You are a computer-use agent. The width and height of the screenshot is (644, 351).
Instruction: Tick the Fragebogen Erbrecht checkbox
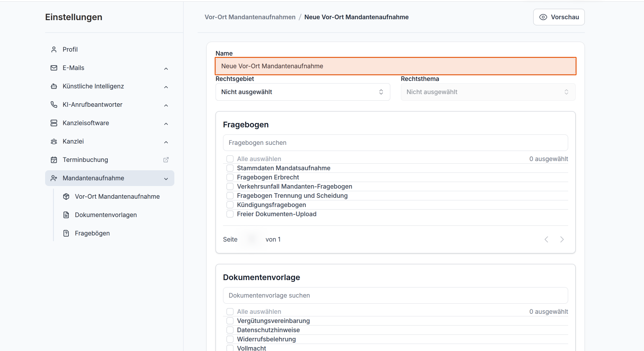tap(230, 177)
